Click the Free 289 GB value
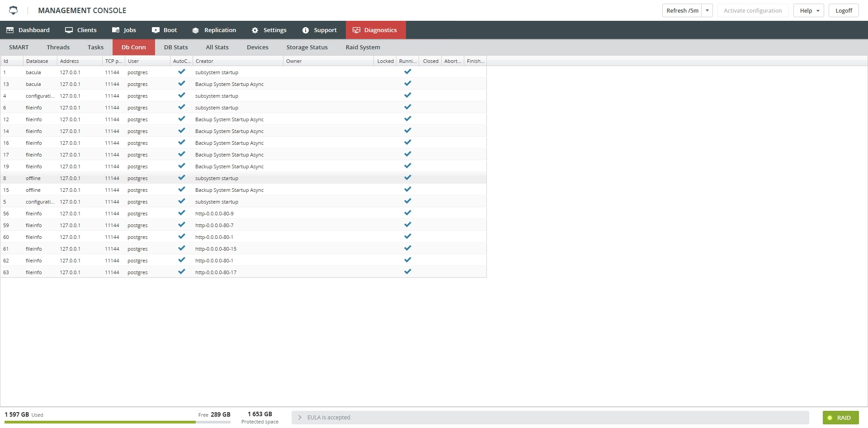868x428 pixels. 214,414
